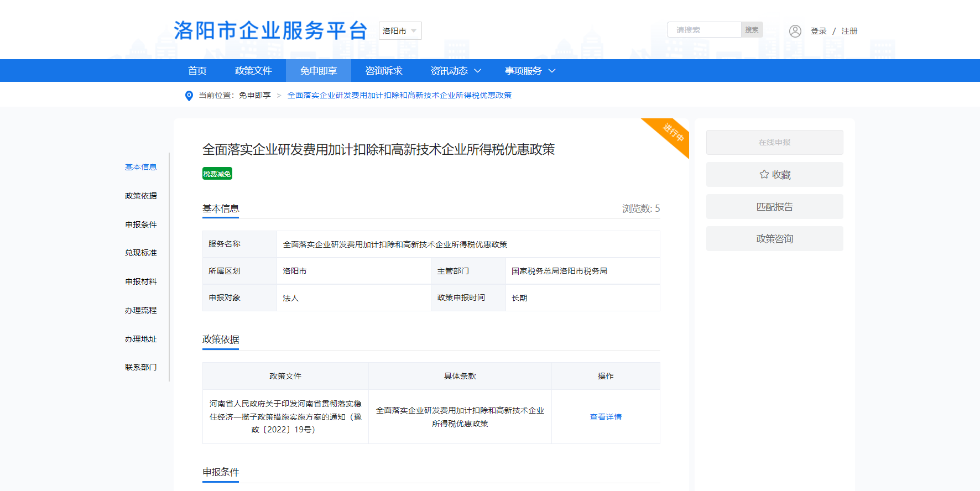The height and width of the screenshot is (491, 980).
Task: Select 免申即享 navigation tab
Action: pyautogui.click(x=319, y=71)
